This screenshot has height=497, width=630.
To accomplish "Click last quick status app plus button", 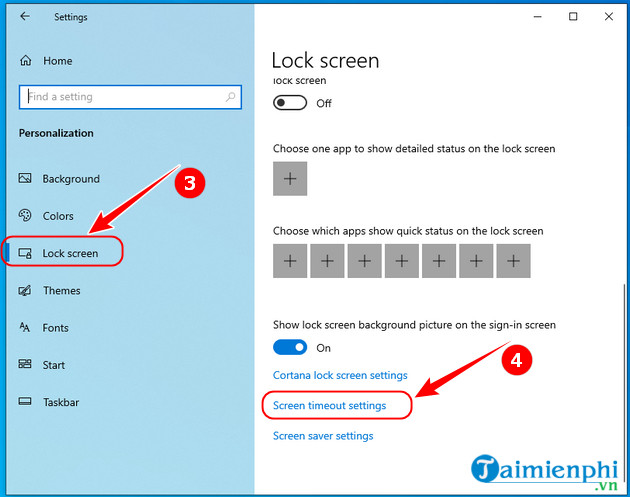I will coord(513,261).
